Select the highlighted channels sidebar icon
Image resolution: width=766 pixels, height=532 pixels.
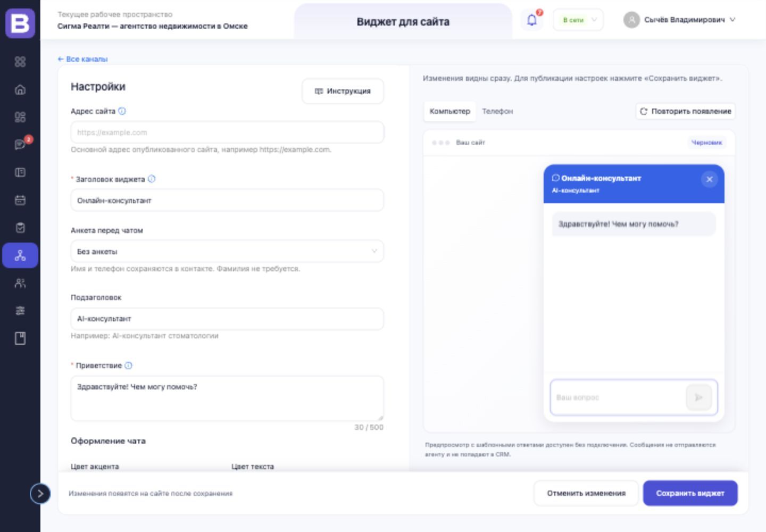(20, 255)
